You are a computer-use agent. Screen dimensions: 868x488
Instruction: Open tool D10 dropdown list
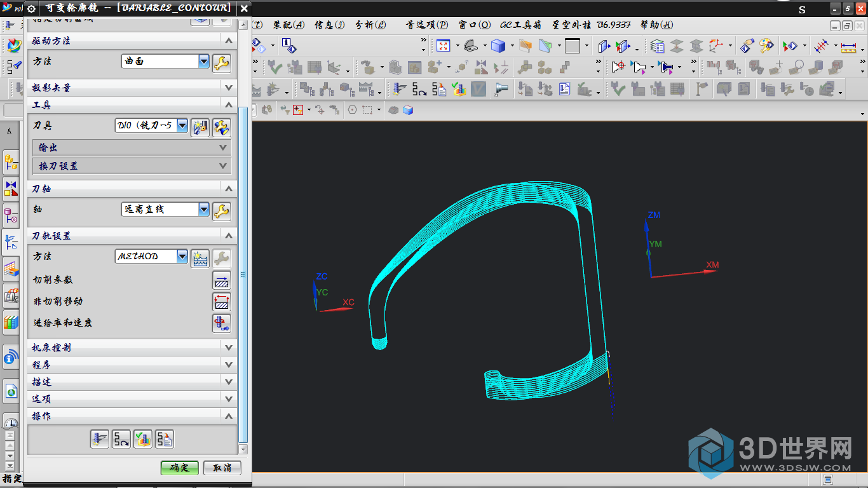pyautogui.click(x=182, y=126)
